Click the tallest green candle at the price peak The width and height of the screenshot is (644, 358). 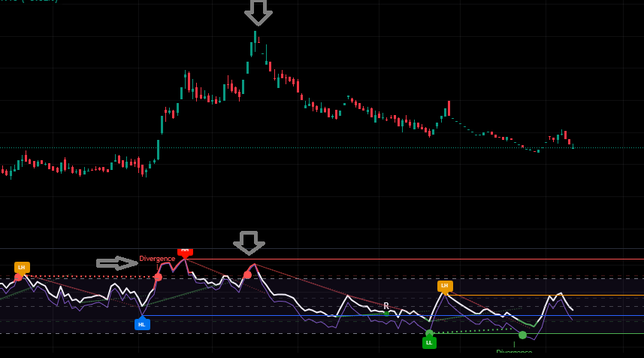[255, 41]
